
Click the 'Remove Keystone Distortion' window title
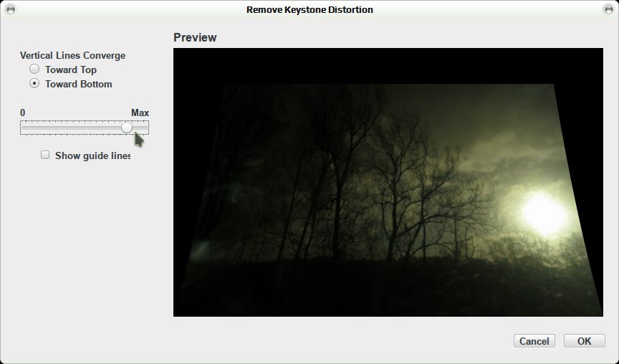(x=309, y=9)
